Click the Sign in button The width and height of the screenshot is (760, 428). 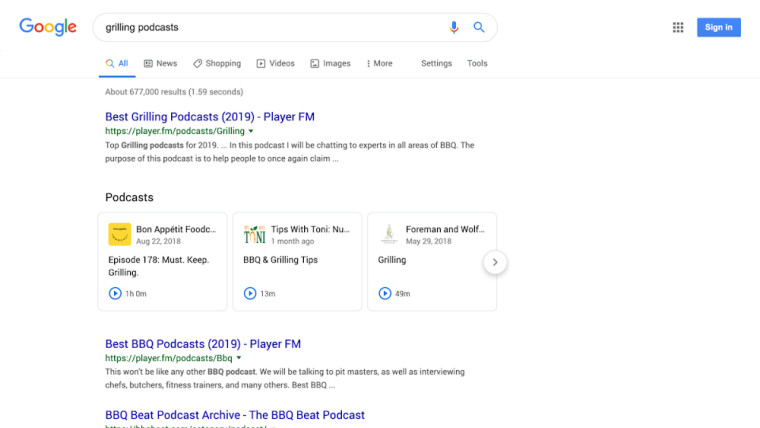click(718, 27)
